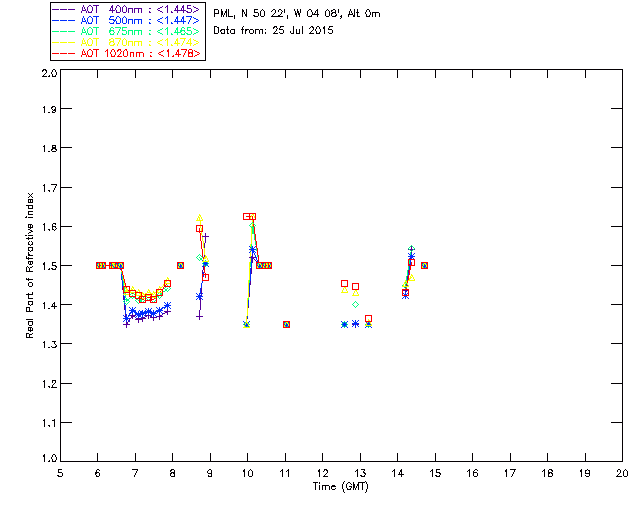640x512 pixels.
Task: Click the 1.0 y-axis tick label
Action: [49, 459]
